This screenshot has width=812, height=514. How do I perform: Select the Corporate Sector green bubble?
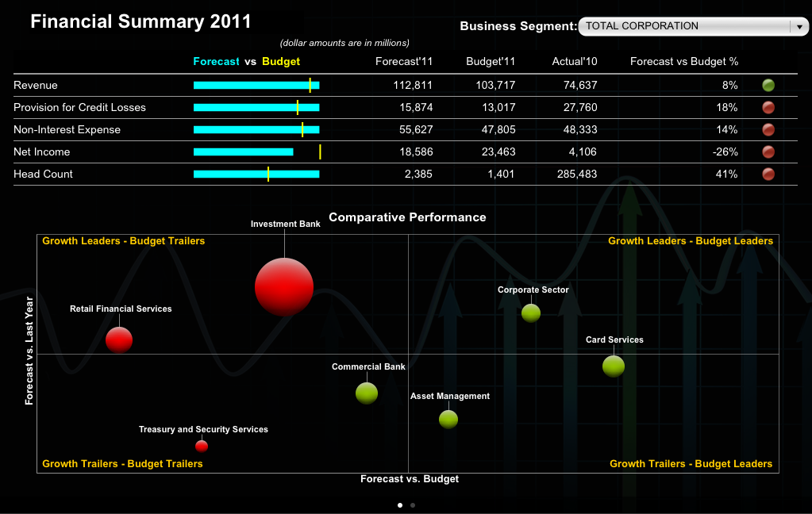(x=531, y=313)
